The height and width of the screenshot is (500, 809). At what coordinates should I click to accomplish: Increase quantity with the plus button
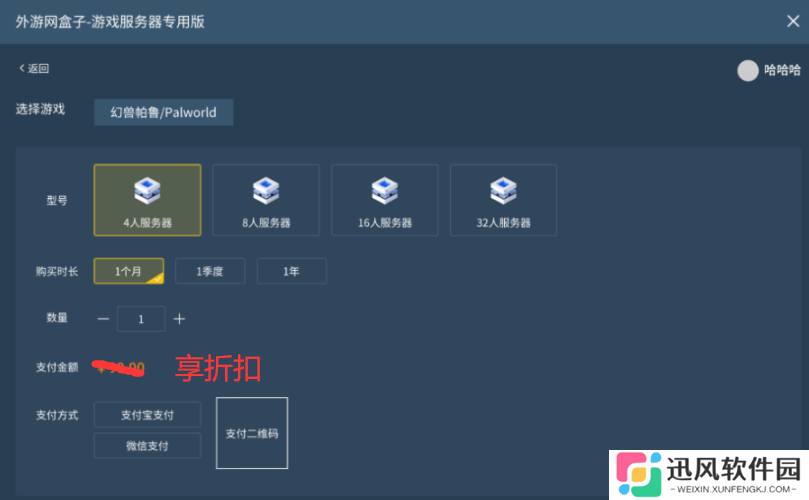click(x=179, y=319)
